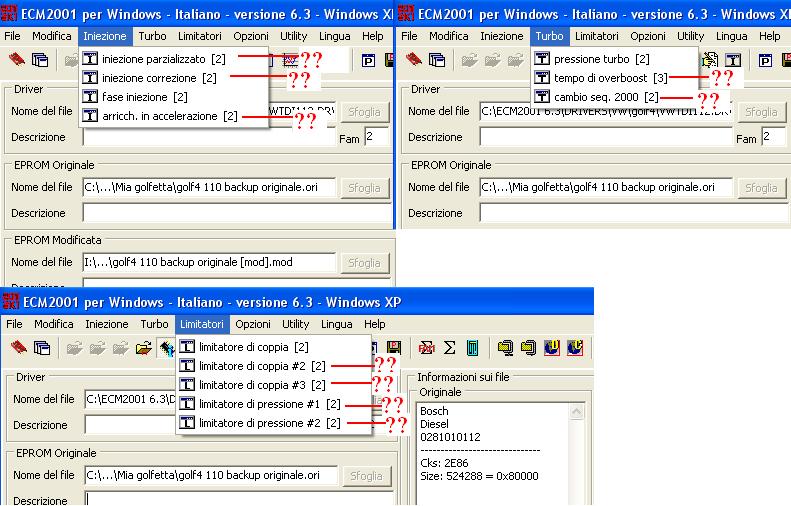Click EPROM Originale Sfoglia button in Iniezione-menu window
The width and height of the screenshot is (791, 506).
point(364,188)
